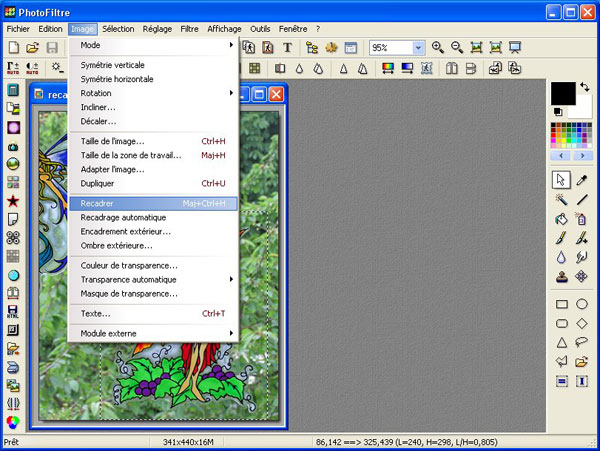
Task: Open the Edition menu
Action: pyautogui.click(x=50, y=29)
